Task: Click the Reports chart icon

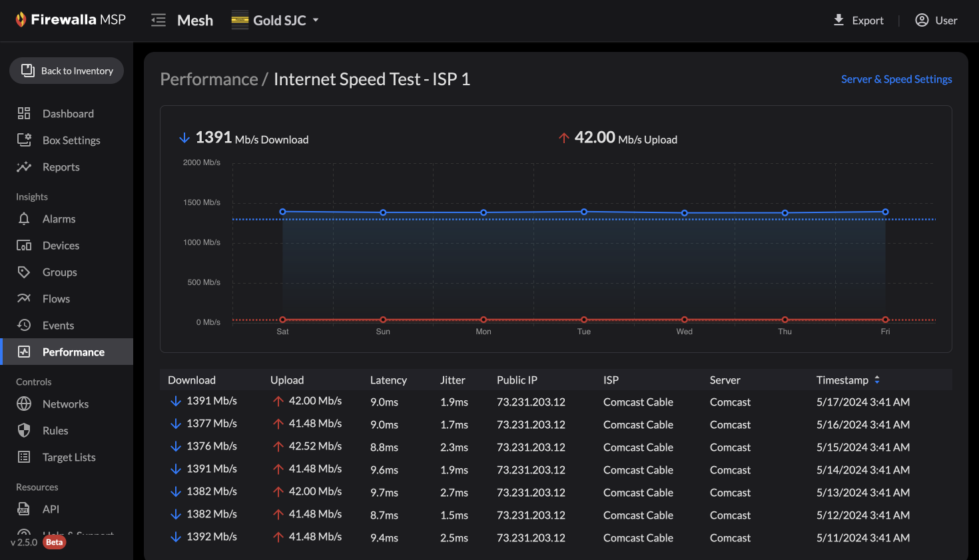Action: click(x=24, y=166)
